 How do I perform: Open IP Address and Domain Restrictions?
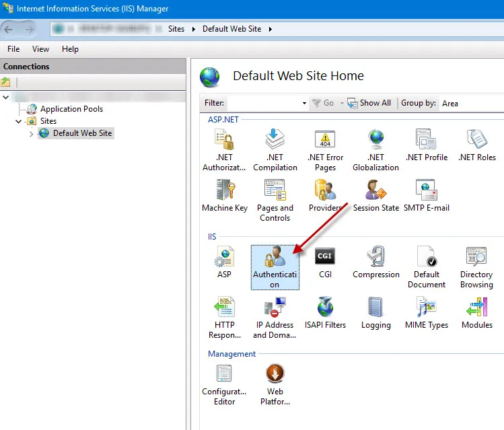(275, 318)
